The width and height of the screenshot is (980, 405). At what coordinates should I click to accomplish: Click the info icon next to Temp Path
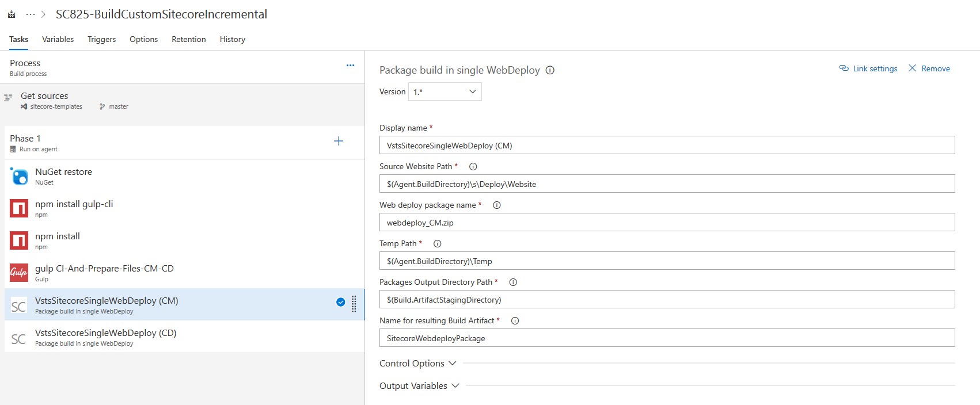click(x=437, y=244)
